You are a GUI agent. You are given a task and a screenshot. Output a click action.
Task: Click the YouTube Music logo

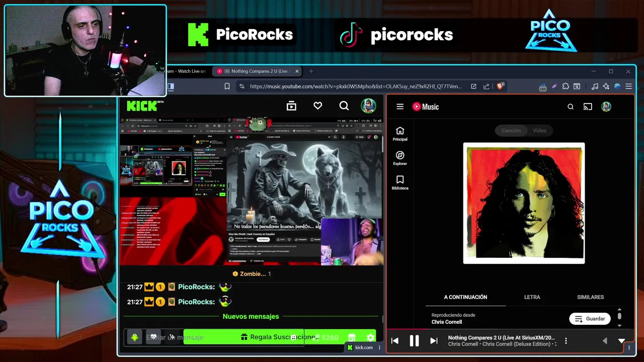(x=426, y=107)
